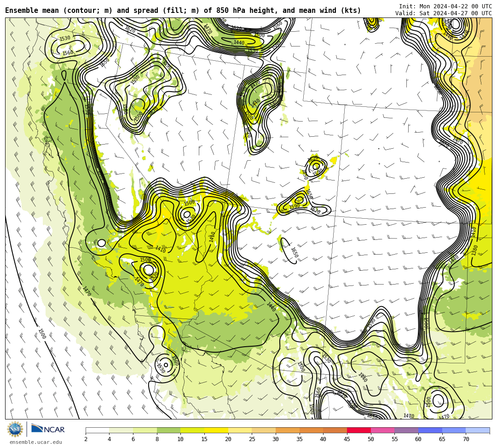Click the Init date text
This screenshot has height=448, width=497.
click(x=445, y=6)
